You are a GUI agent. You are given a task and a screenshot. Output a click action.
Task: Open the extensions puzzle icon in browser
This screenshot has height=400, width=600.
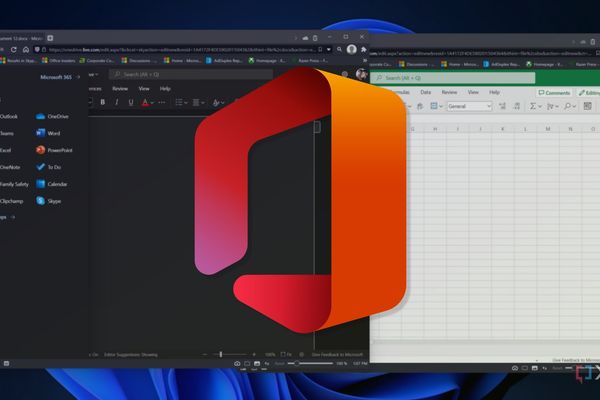[x=364, y=49]
